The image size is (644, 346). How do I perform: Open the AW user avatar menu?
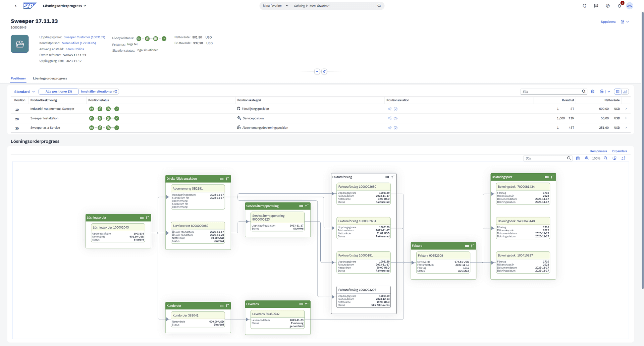pos(630,6)
